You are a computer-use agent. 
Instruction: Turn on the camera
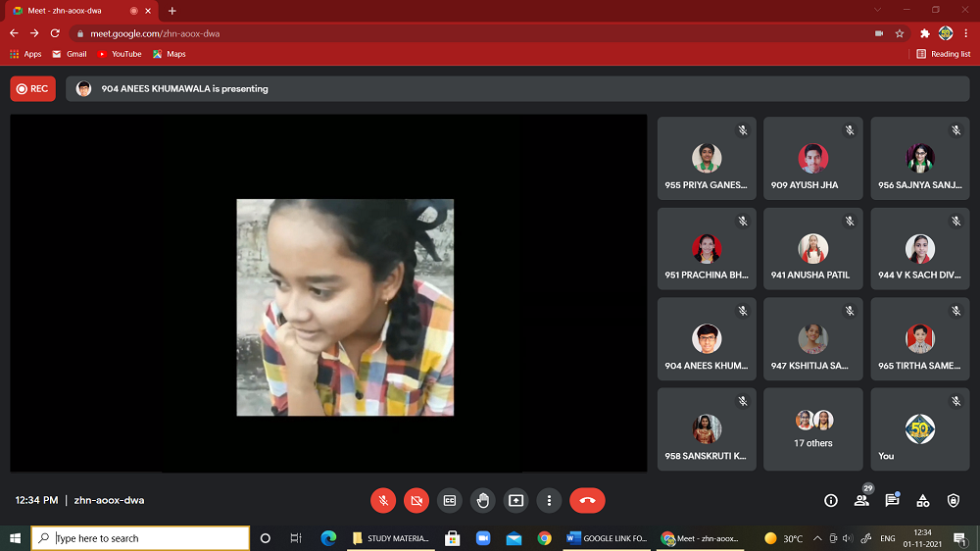pos(416,500)
